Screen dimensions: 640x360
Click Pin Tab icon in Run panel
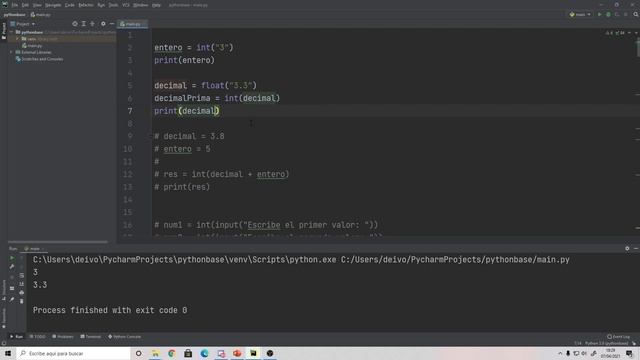pyautogui.click(x=12, y=300)
